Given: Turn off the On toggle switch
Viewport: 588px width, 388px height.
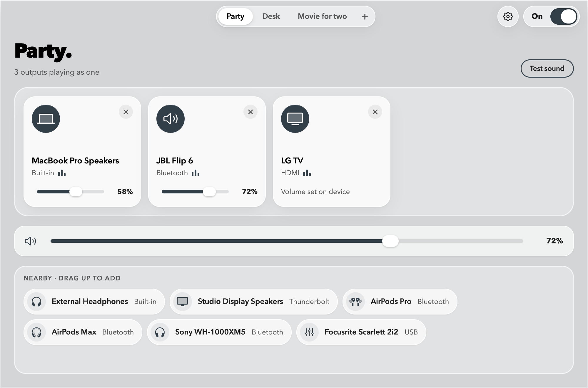Looking at the screenshot, I should tap(564, 16).
